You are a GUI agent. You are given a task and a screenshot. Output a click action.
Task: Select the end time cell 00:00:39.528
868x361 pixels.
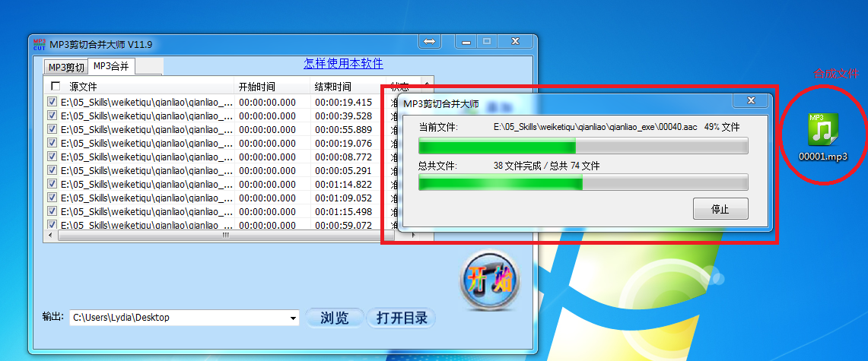[343, 116]
